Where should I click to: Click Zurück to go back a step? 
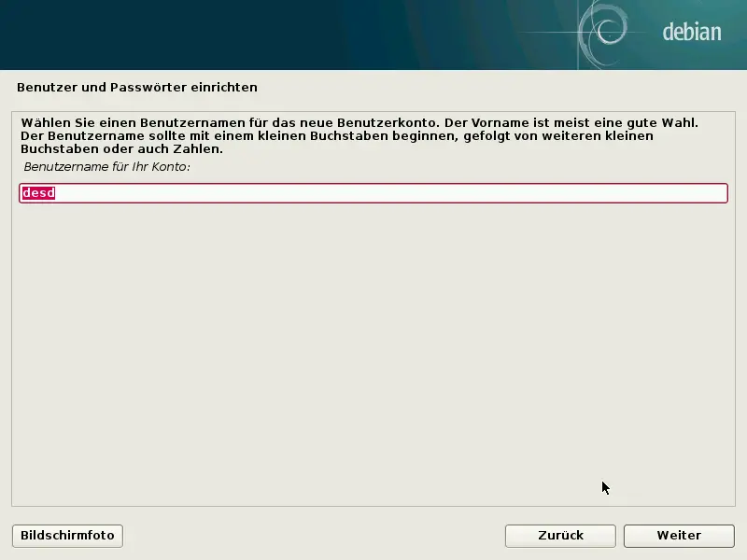point(559,536)
